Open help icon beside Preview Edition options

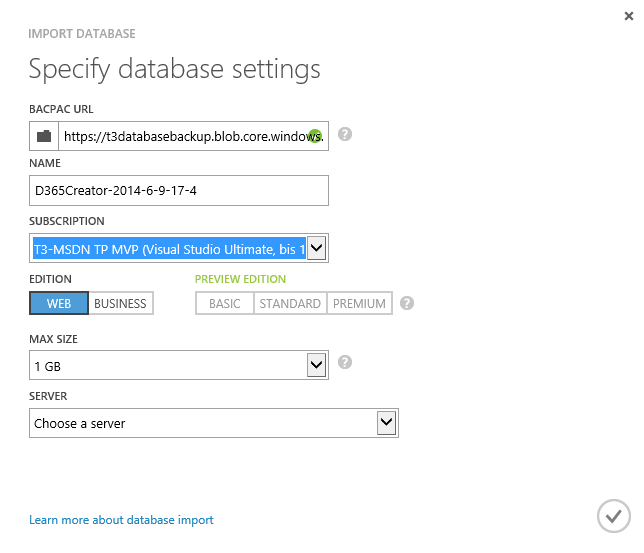[x=407, y=303]
